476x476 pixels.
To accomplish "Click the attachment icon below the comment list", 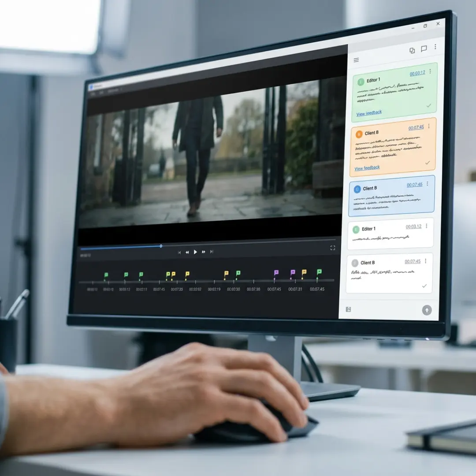I will point(348,309).
